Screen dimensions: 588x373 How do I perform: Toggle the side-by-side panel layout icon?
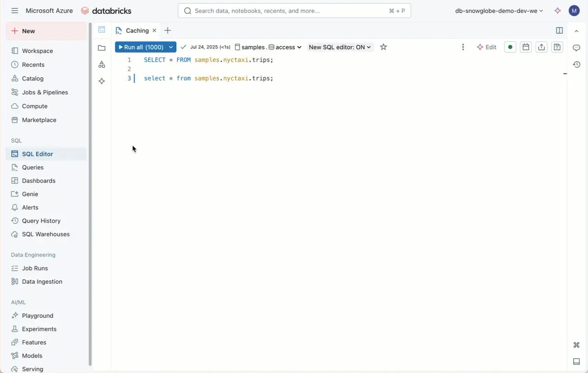click(559, 30)
